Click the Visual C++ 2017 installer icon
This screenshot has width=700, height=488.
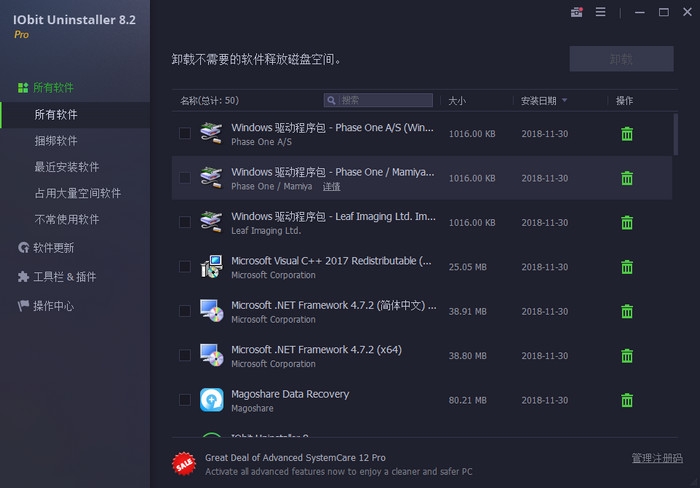pyautogui.click(x=211, y=267)
